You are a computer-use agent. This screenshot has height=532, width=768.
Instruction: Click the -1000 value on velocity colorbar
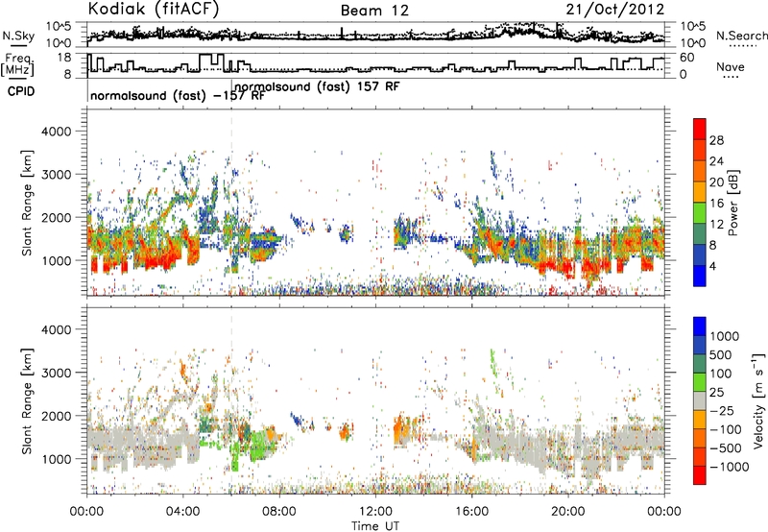[730, 467]
